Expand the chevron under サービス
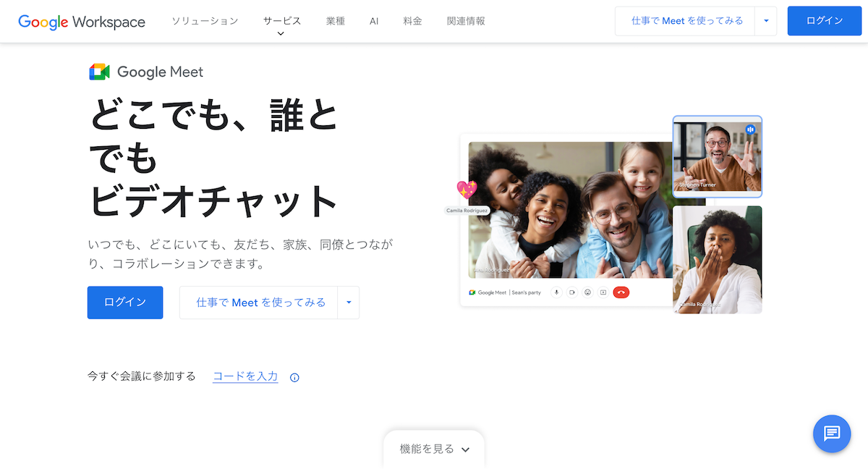This screenshot has width=868, height=469. [x=281, y=33]
